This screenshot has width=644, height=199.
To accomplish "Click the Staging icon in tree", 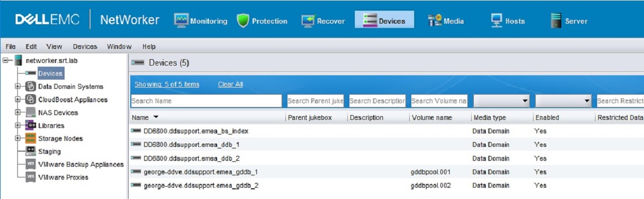I will pos(31,151).
